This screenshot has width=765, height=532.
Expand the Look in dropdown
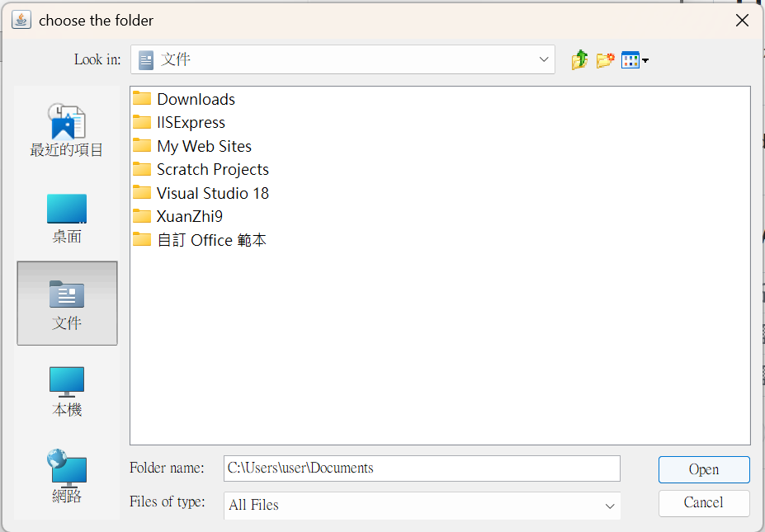click(543, 59)
